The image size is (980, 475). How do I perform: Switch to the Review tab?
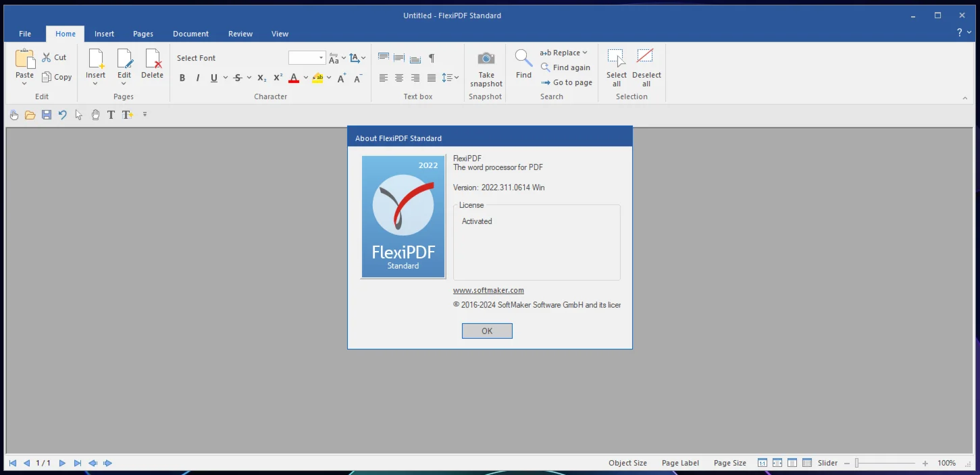pyautogui.click(x=240, y=34)
